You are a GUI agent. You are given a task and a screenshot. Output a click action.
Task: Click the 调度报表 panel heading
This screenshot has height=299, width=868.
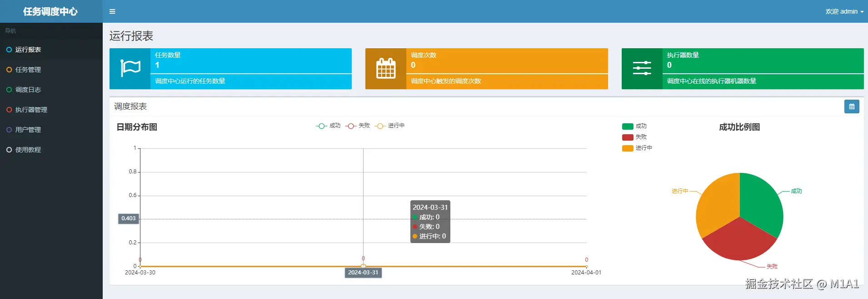[130, 106]
